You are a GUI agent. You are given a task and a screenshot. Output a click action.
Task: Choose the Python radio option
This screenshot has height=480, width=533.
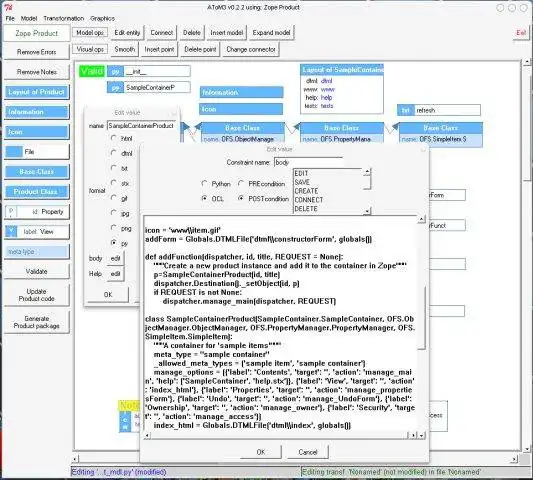pos(204,184)
